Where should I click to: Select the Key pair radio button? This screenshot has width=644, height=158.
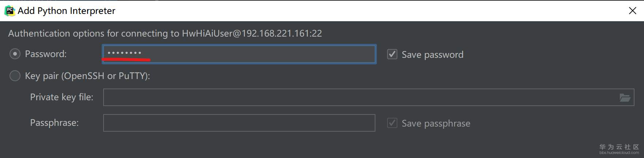point(15,76)
